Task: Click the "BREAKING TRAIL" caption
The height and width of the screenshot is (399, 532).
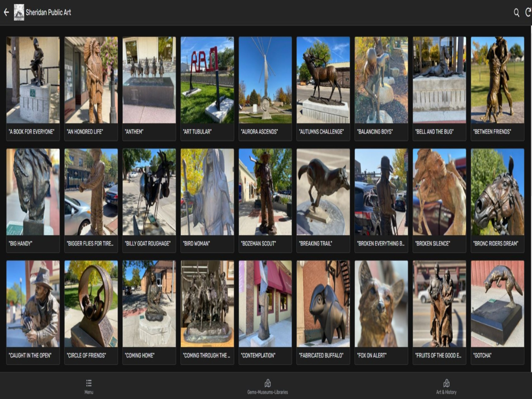Action: (x=315, y=244)
